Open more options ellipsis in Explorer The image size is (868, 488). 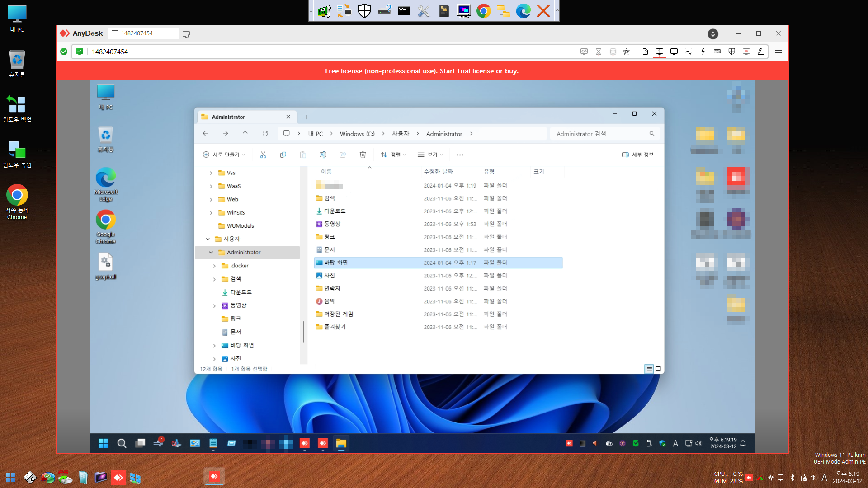coord(460,155)
